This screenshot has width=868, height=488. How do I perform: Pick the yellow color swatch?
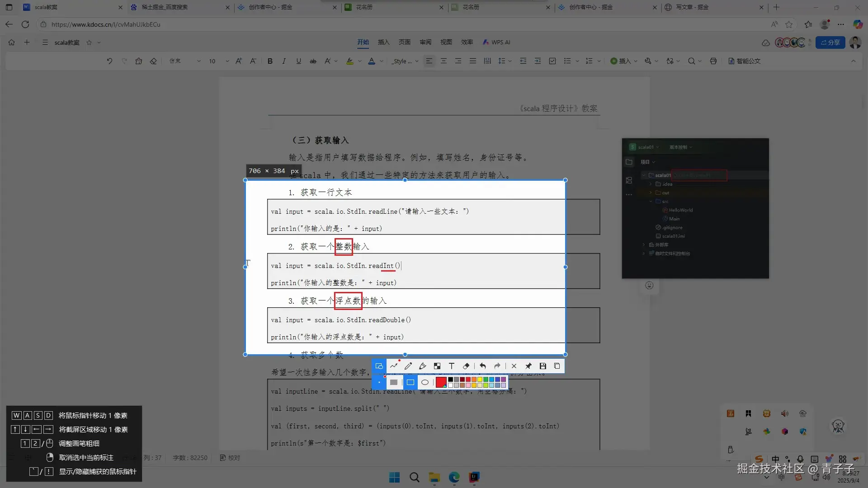(480, 380)
